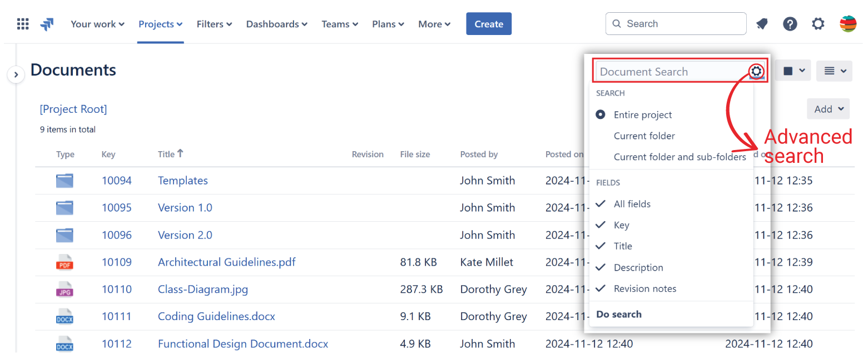The width and height of the screenshot is (868, 359).
Task: Open Jira settings via the gear icon
Action: tap(818, 24)
